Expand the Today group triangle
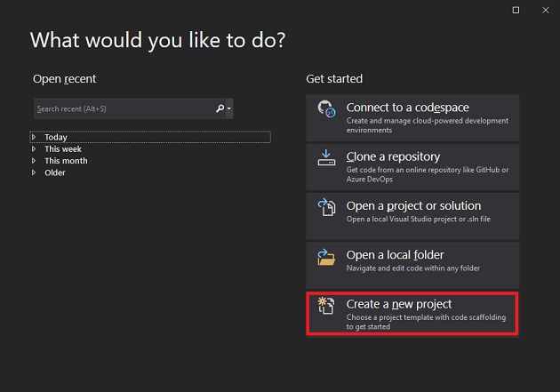The height and width of the screenshot is (392, 560). coord(34,137)
